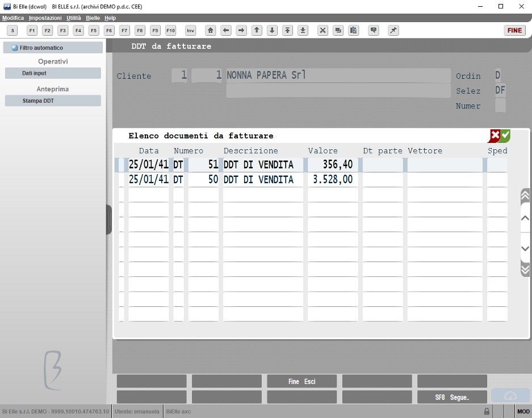Click the home icon in toolbar
This screenshot has width=532, height=418.
pyautogui.click(x=210, y=31)
